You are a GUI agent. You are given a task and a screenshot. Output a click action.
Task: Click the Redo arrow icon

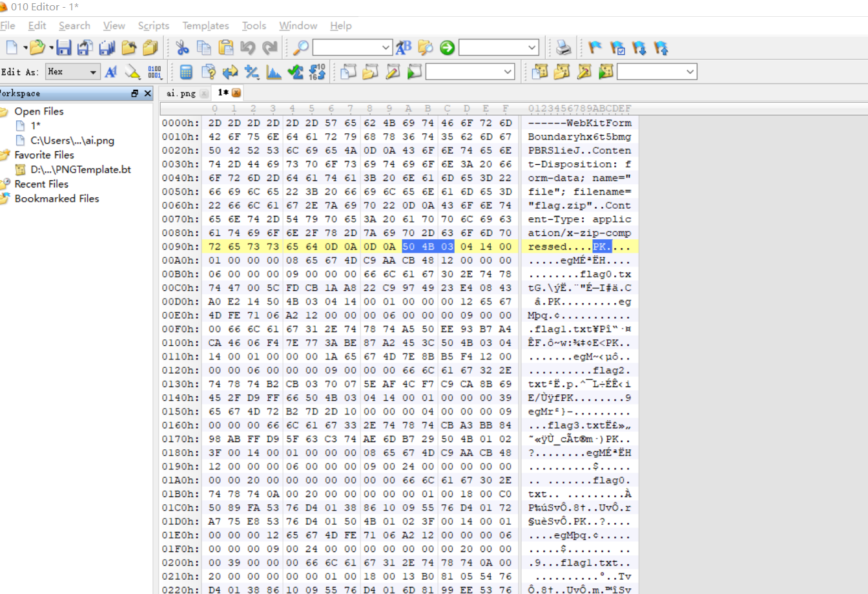pyautogui.click(x=270, y=47)
